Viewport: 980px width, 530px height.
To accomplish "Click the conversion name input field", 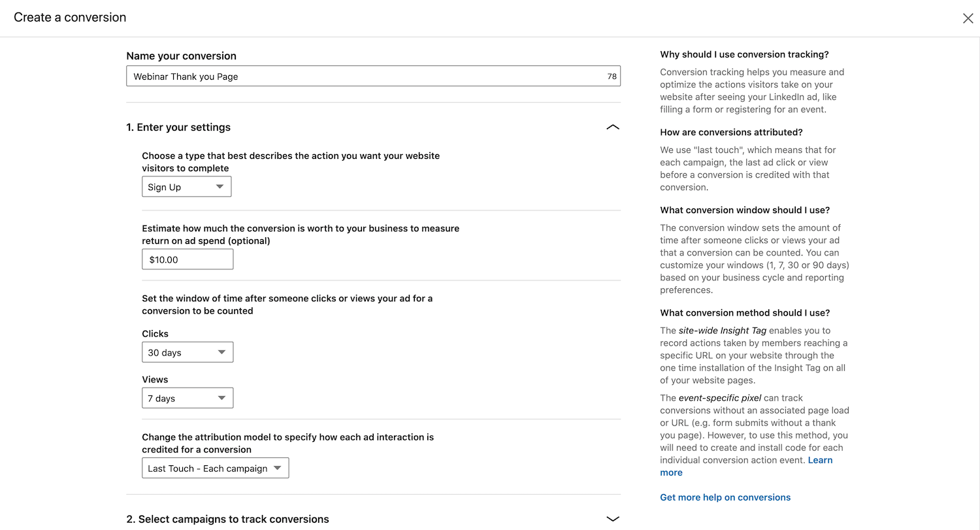I will (x=373, y=76).
